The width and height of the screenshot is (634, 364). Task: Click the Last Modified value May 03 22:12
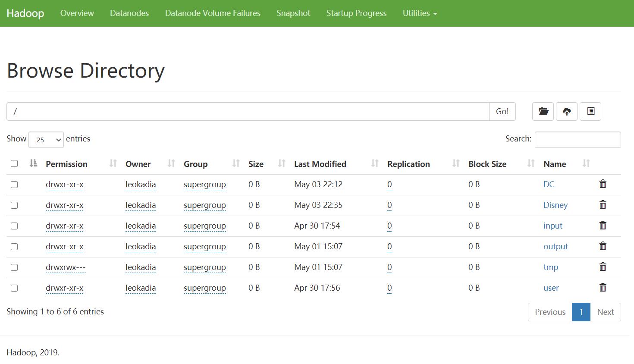point(318,184)
